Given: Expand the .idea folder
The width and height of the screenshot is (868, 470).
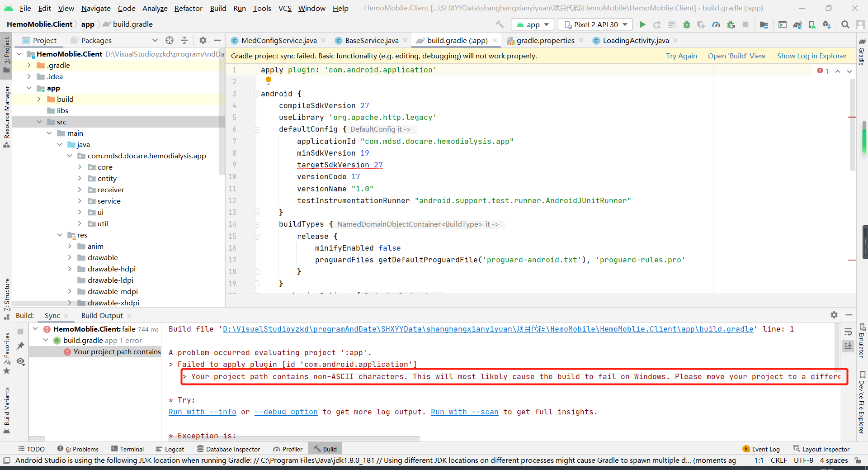Looking at the screenshot, I should point(29,76).
